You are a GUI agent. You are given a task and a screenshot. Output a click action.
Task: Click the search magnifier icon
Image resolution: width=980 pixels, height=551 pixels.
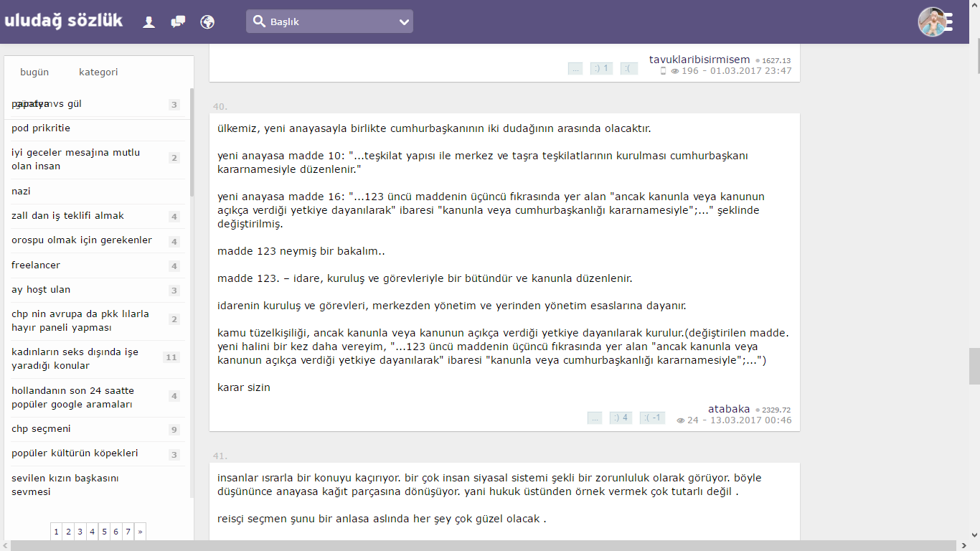click(x=259, y=22)
